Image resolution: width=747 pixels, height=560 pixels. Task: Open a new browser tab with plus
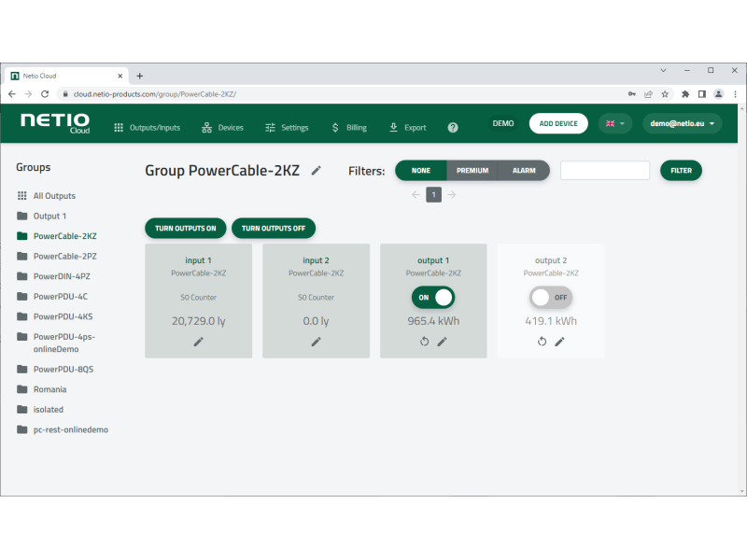[139, 76]
